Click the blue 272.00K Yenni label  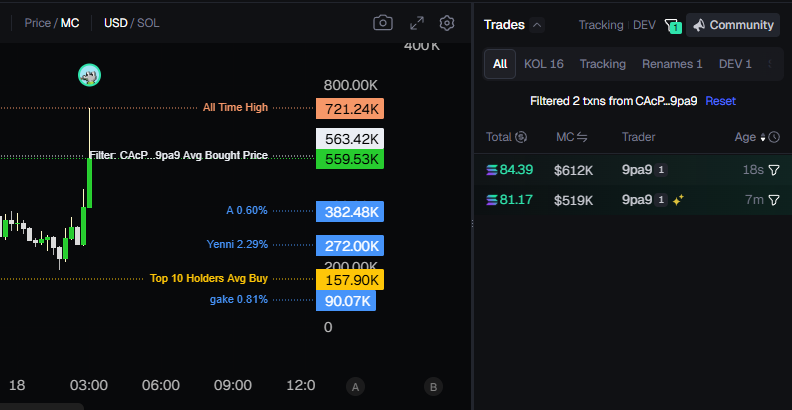pyautogui.click(x=350, y=246)
